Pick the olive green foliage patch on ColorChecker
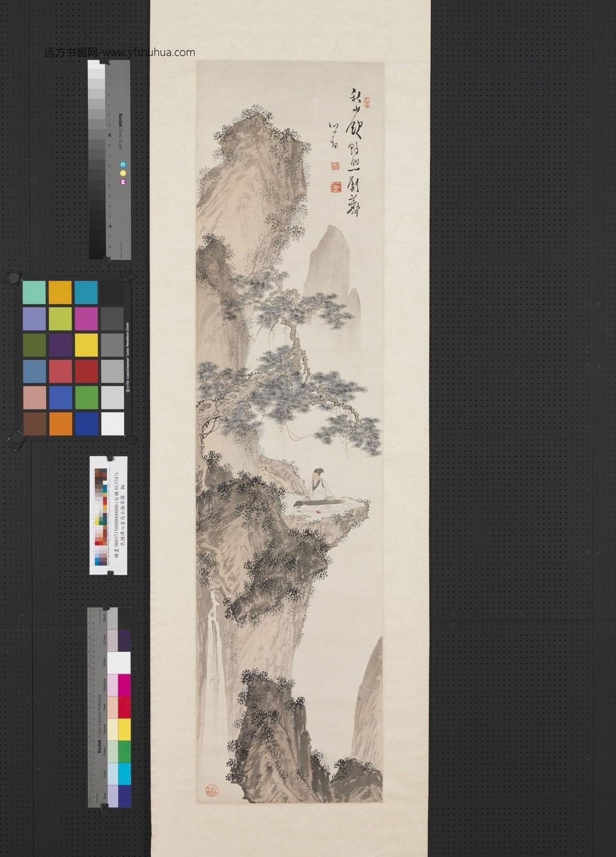Viewport: 616px width, 857px height. (x=34, y=345)
